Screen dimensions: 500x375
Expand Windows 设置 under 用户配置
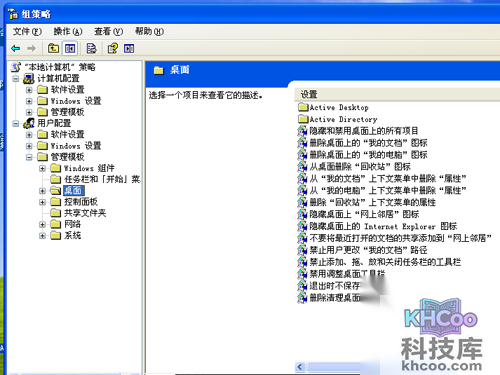click(29, 146)
